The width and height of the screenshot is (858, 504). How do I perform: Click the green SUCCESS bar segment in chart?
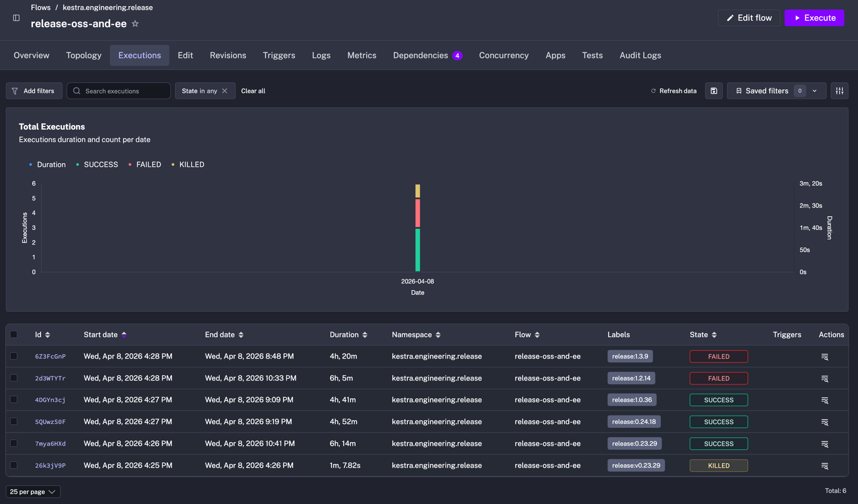coord(418,250)
